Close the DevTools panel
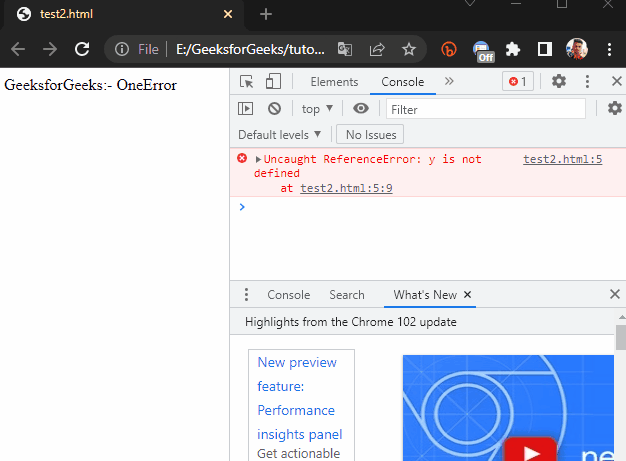The height and width of the screenshot is (461, 626). (x=616, y=81)
